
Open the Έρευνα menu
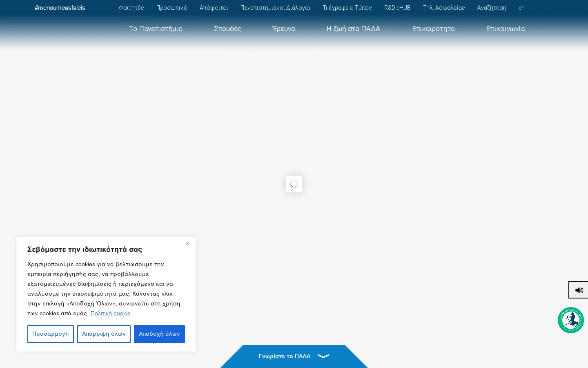tap(284, 29)
